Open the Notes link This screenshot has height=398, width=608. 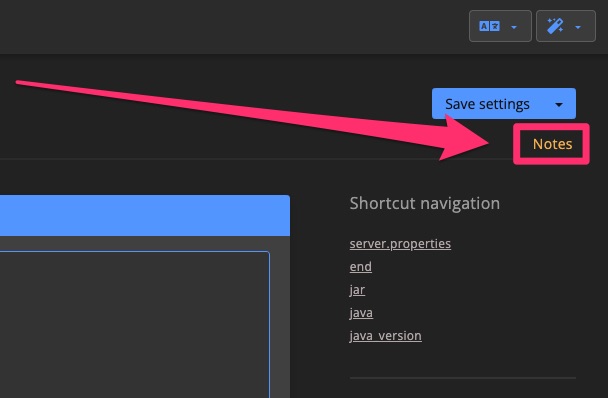(x=552, y=144)
